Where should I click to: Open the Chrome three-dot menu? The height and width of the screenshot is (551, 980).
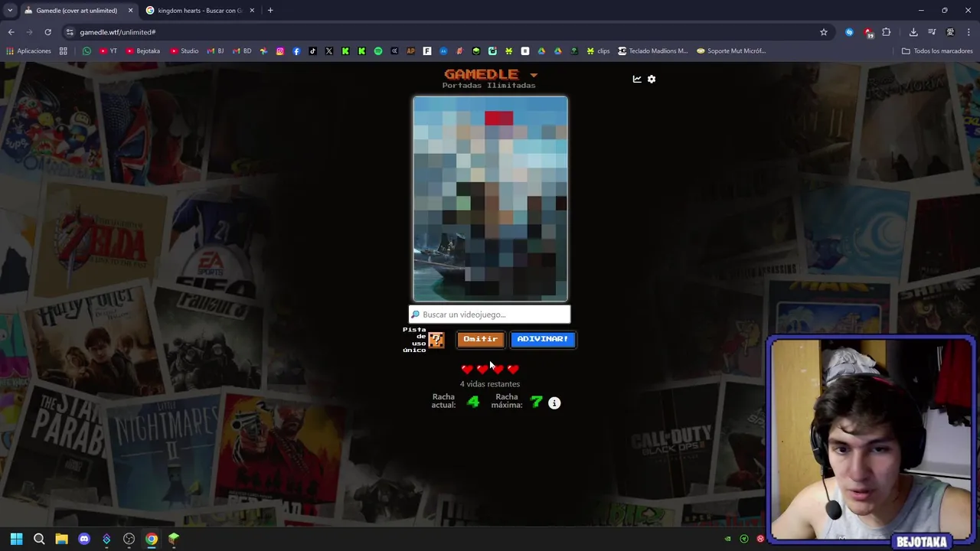coord(969,32)
